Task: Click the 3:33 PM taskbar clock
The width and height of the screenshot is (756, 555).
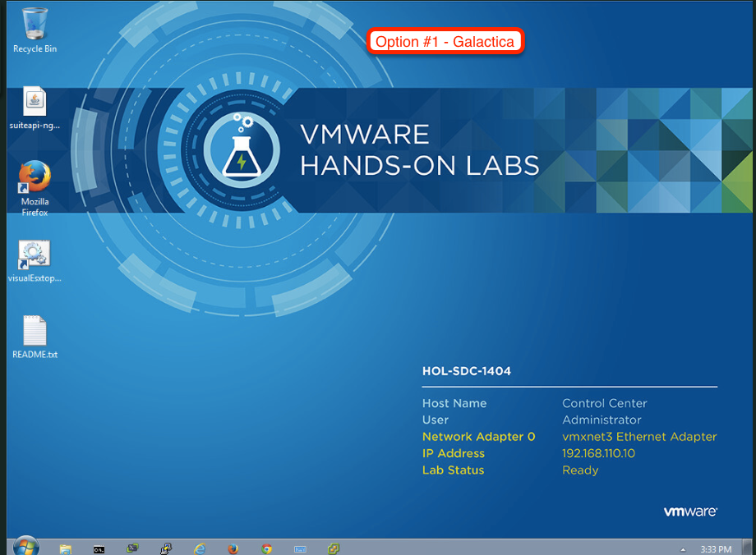Action: point(716,549)
